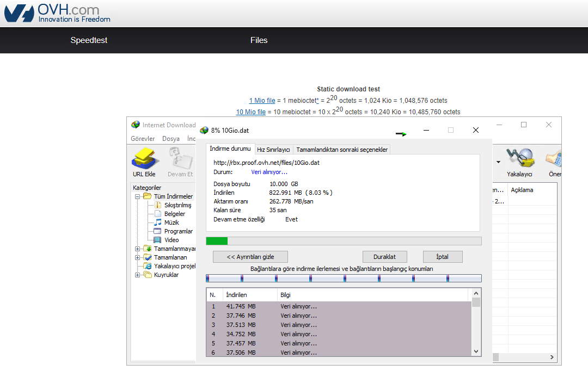Expand the Kuyruklar tree node

(x=137, y=275)
